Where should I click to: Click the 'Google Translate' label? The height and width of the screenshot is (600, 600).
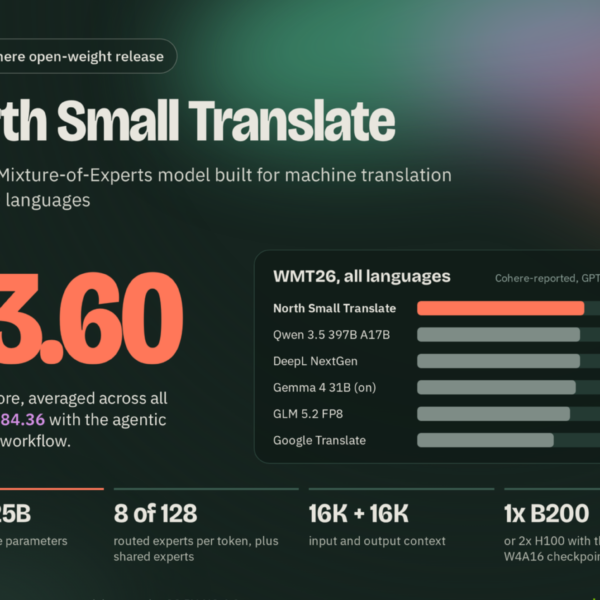(x=320, y=440)
